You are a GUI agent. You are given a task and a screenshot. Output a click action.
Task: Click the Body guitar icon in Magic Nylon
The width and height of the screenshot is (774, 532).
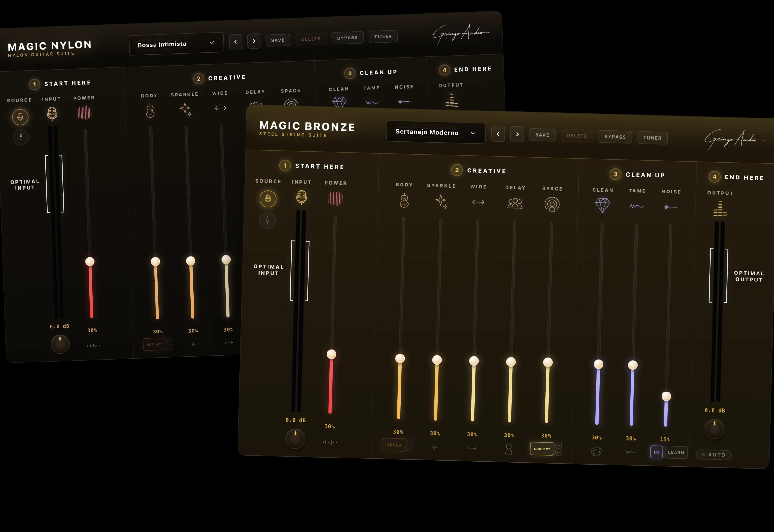coord(150,111)
